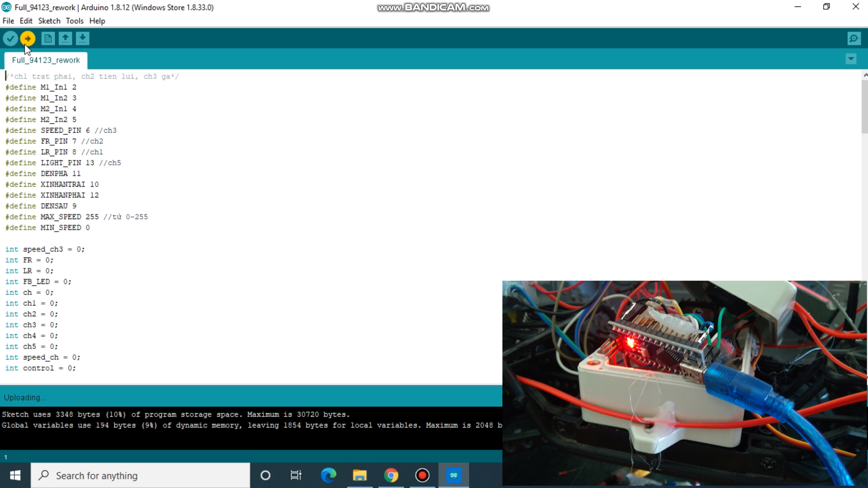The width and height of the screenshot is (868, 488).
Task: Click the Cortana circle icon
Action: [266, 475]
